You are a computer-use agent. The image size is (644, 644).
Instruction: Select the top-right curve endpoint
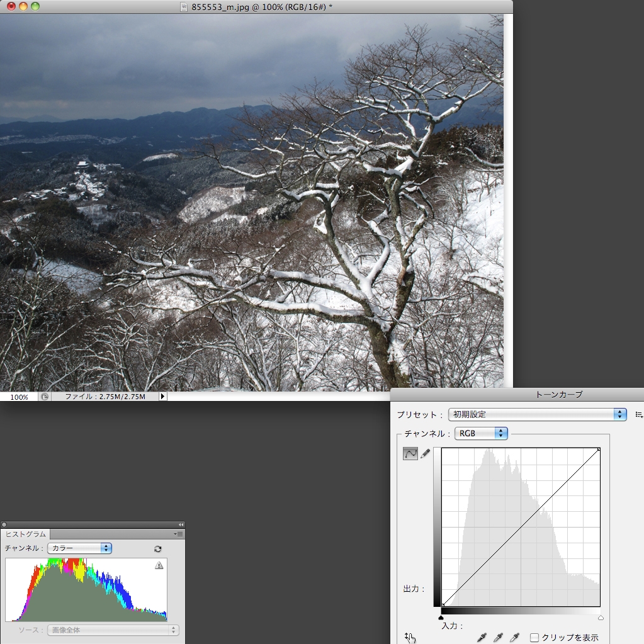pos(599,449)
